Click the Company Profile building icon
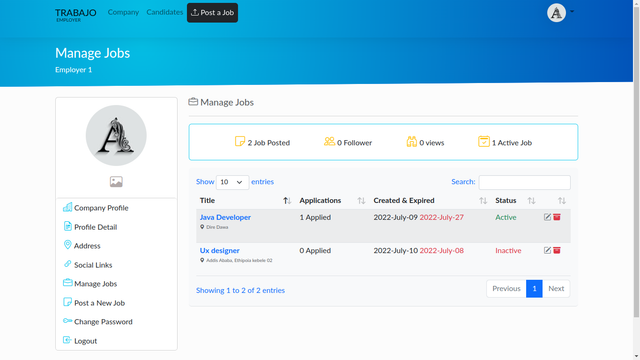640x360 pixels. click(67, 207)
